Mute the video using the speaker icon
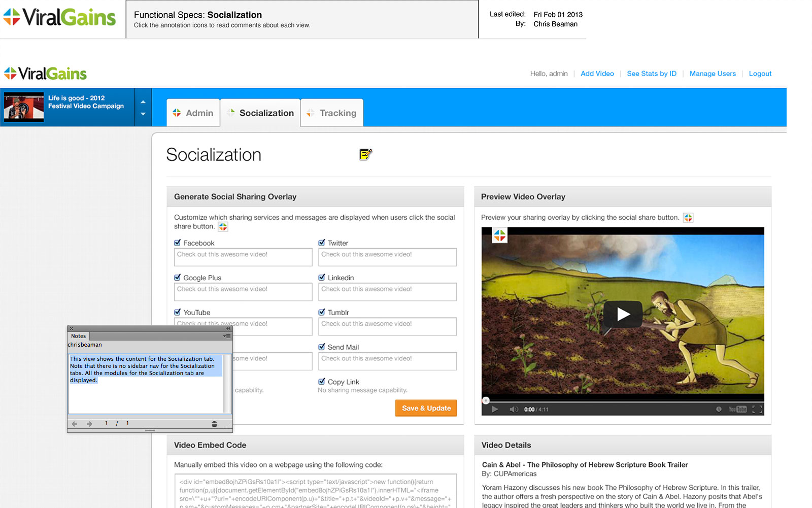Screen dimensions: 812x508 click(x=514, y=410)
